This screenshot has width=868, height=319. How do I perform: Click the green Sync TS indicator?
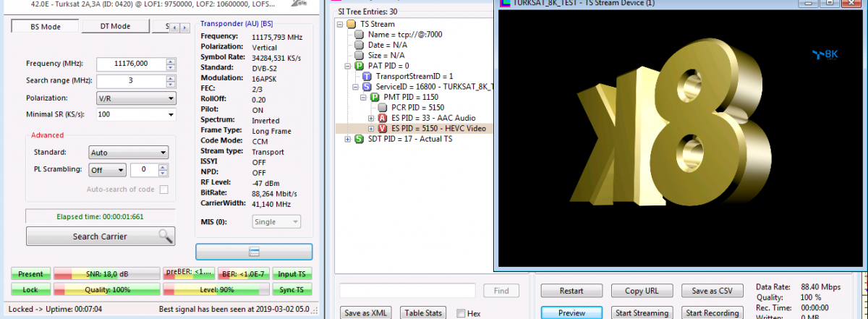coord(292,289)
